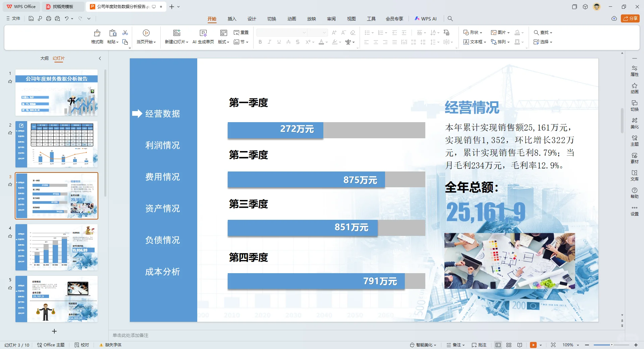
Task: Open the search magnifier in ribbon tabs
Action: pos(450,19)
